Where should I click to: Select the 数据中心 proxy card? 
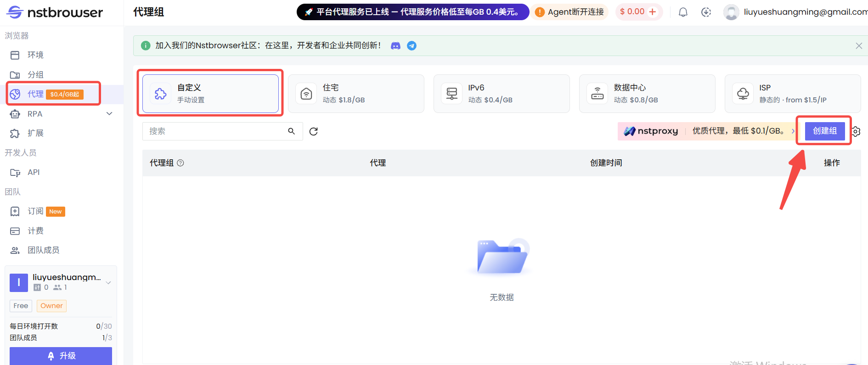tap(647, 94)
